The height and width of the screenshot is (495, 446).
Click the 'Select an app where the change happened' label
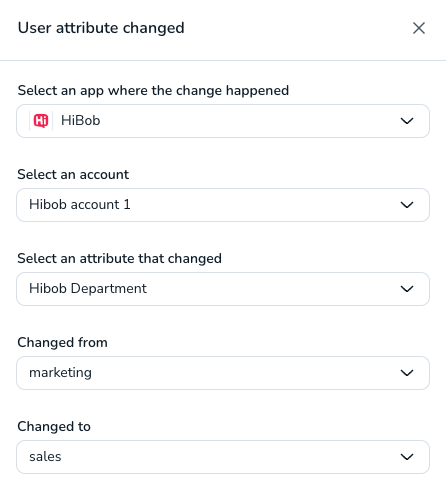[153, 91]
